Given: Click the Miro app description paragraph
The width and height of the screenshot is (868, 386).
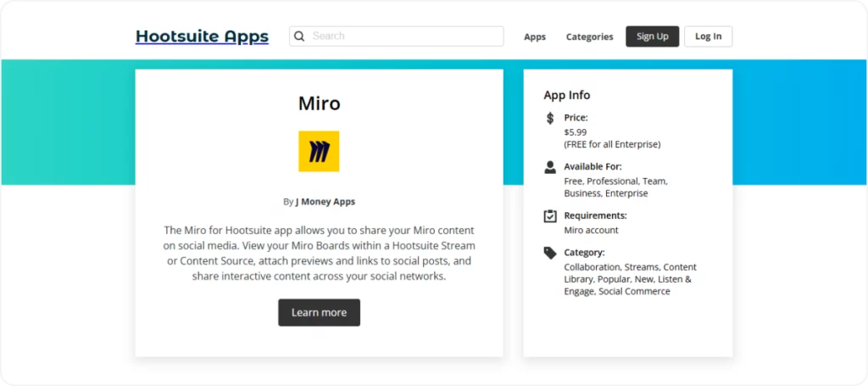Looking at the screenshot, I should 320,253.
